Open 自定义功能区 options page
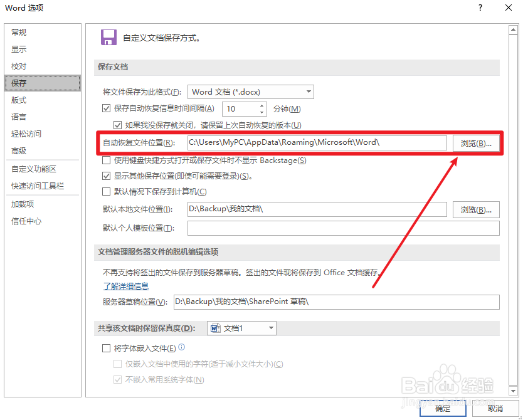523x420 pixels. 43,169
